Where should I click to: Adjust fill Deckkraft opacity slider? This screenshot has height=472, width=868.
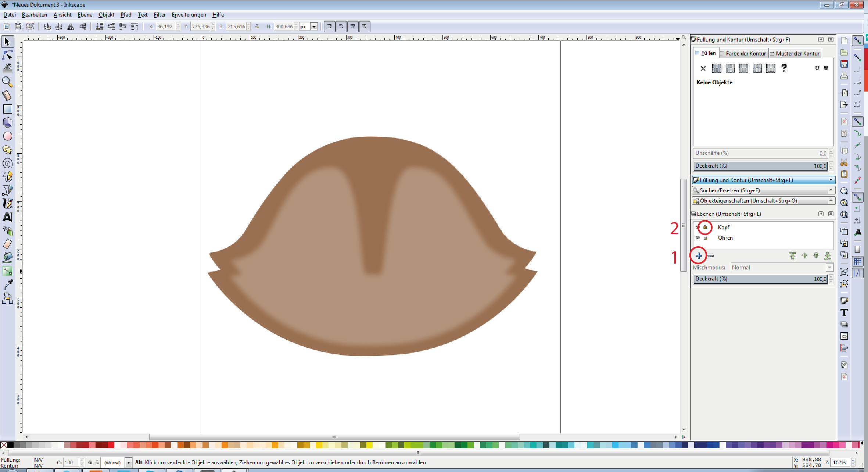coord(761,166)
